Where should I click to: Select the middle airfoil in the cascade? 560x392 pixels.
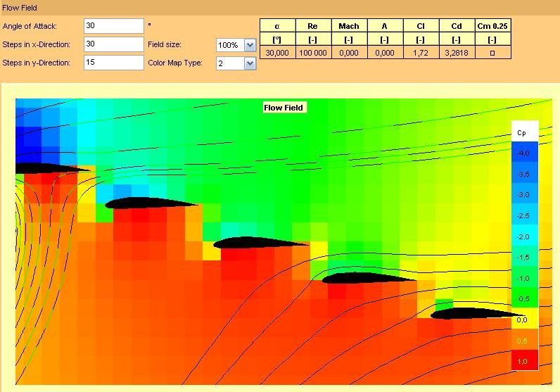[257, 244]
